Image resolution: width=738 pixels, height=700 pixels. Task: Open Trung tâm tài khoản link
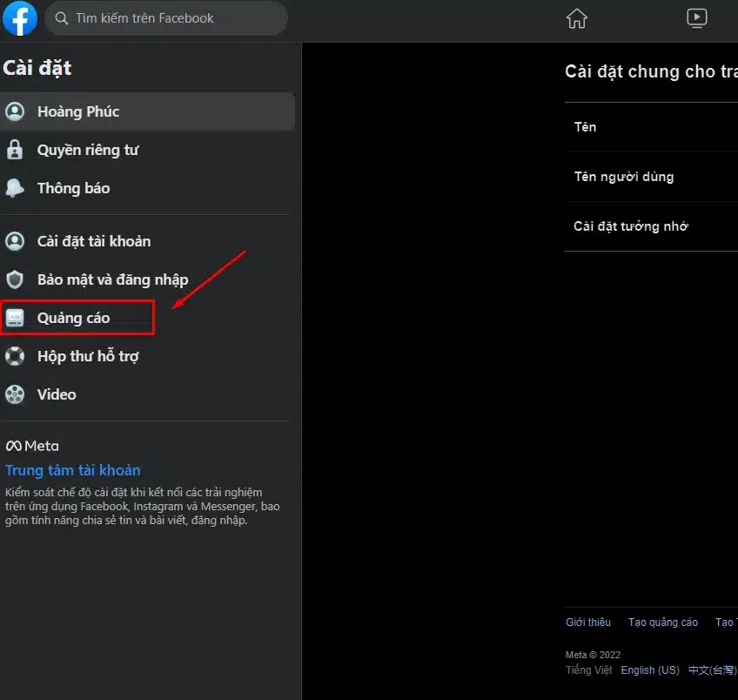[x=73, y=470]
